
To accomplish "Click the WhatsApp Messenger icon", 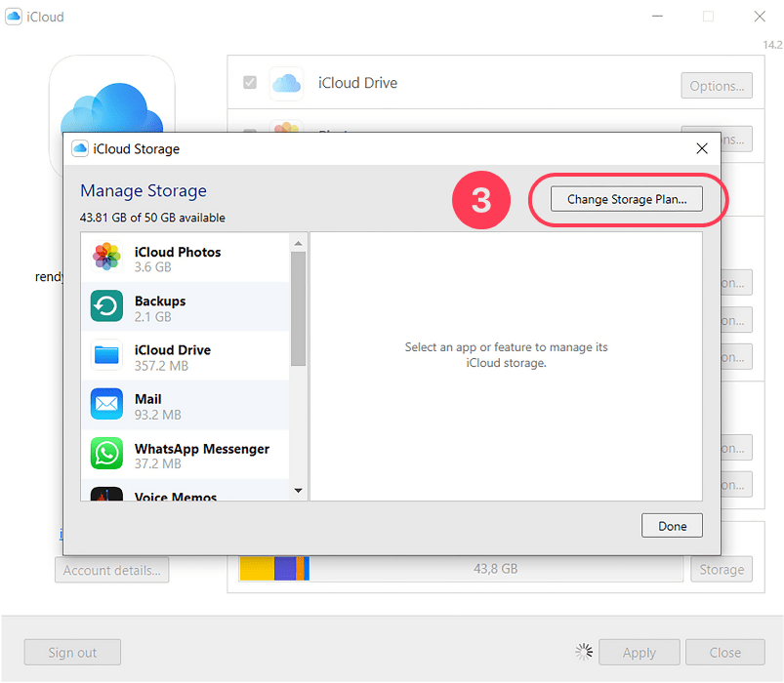I will coord(105,453).
